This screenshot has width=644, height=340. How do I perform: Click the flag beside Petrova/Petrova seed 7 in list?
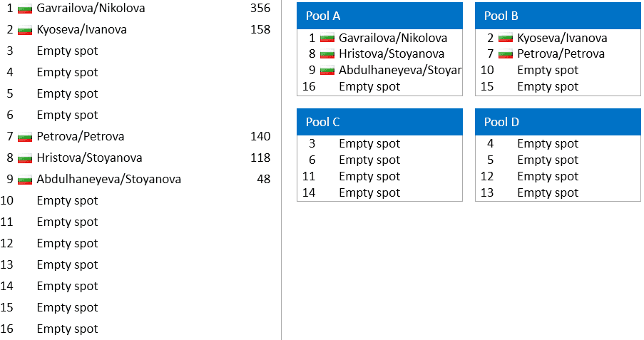coord(25,137)
